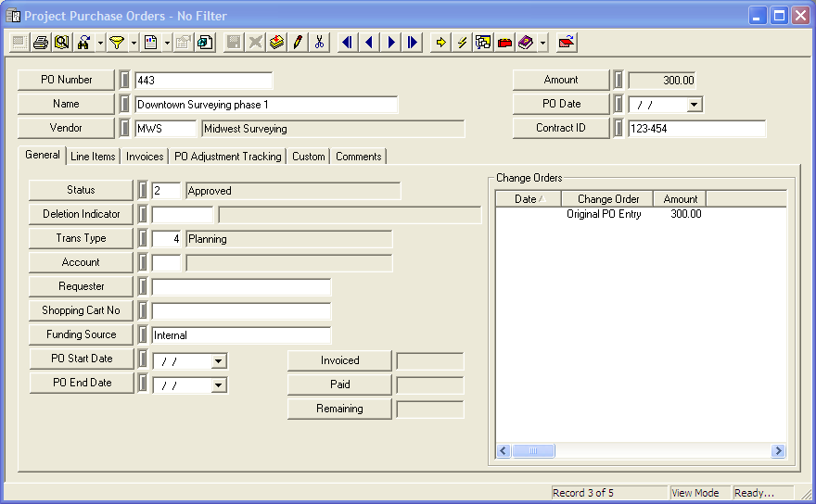Click the purple book help icon
Screen dimensions: 816x504
[526, 42]
